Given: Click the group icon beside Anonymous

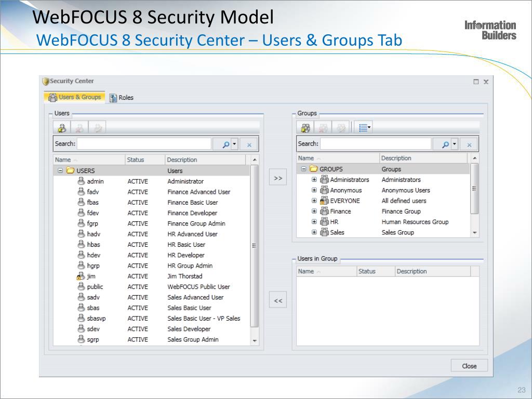Looking at the screenshot, I should 324,190.
